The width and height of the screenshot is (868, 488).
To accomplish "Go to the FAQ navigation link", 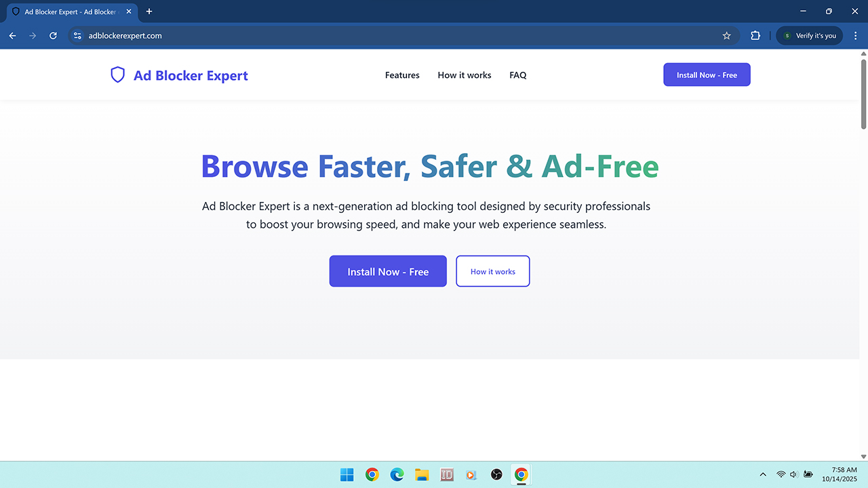I will pyautogui.click(x=517, y=75).
